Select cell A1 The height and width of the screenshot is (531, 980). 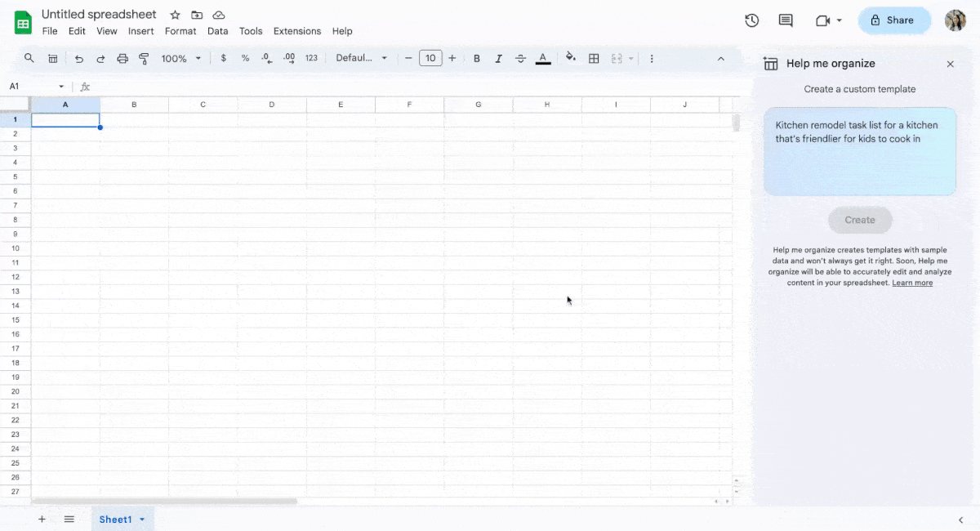coord(65,120)
